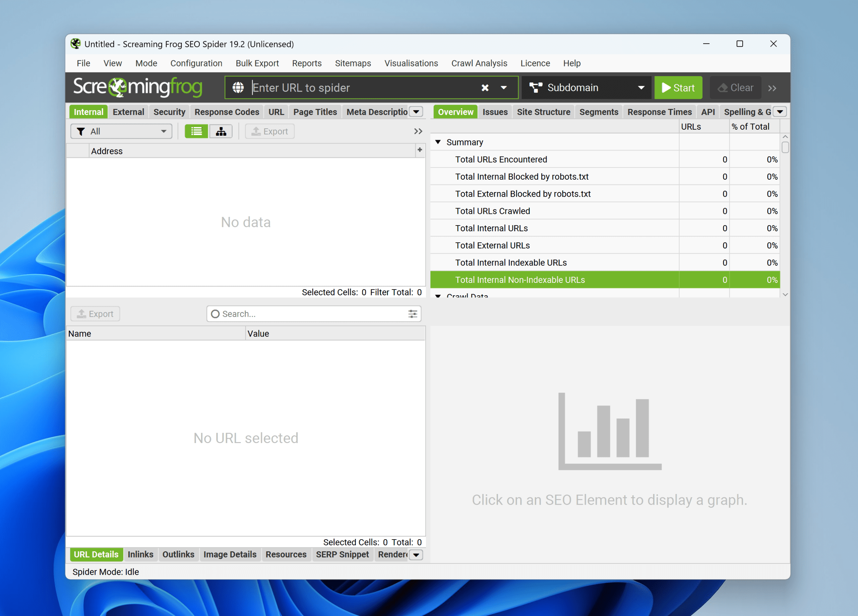Open the Reports menu

307,63
